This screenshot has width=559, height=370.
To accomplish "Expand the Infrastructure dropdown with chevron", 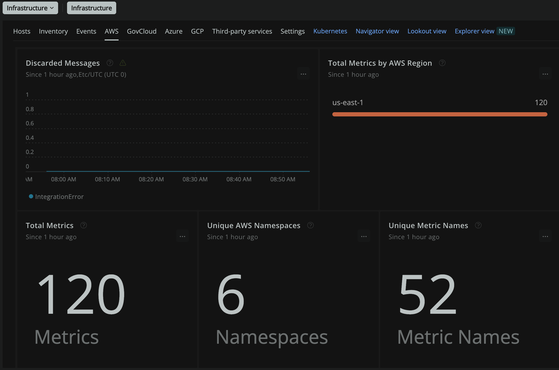I will pyautogui.click(x=30, y=8).
